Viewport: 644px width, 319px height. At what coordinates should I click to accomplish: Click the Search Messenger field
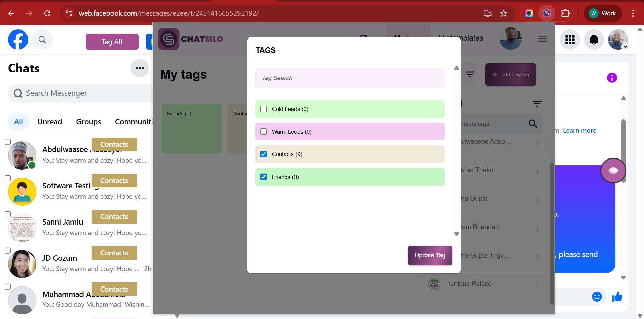point(80,93)
